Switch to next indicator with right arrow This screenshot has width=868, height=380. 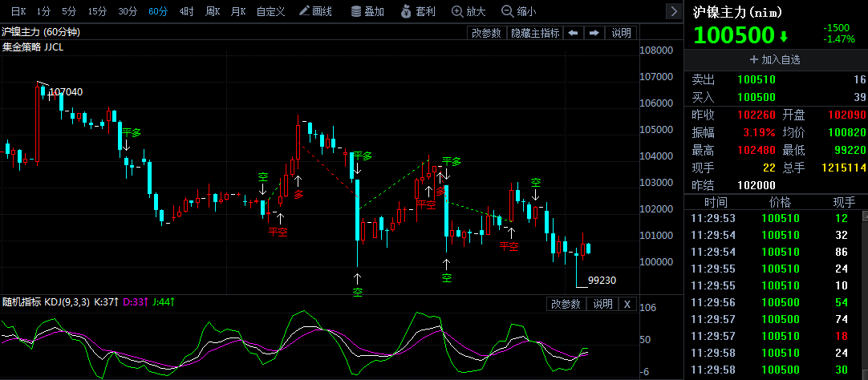click(594, 33)
